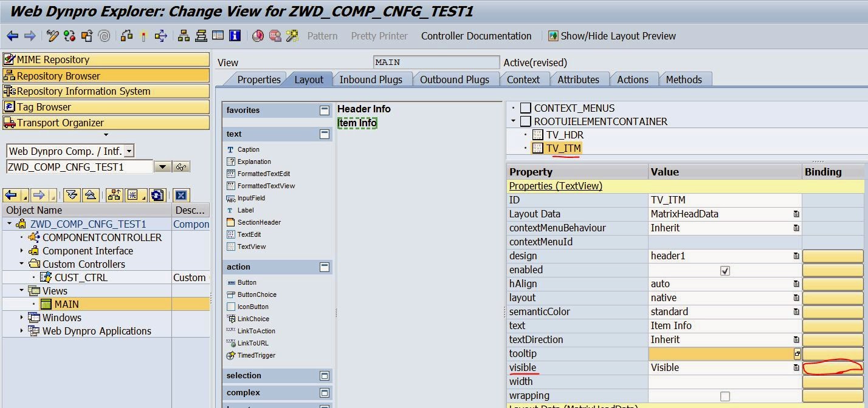This screenshot has width=868, height=408.
Task: Open visible property value dropdown
Action: [796, 368]
